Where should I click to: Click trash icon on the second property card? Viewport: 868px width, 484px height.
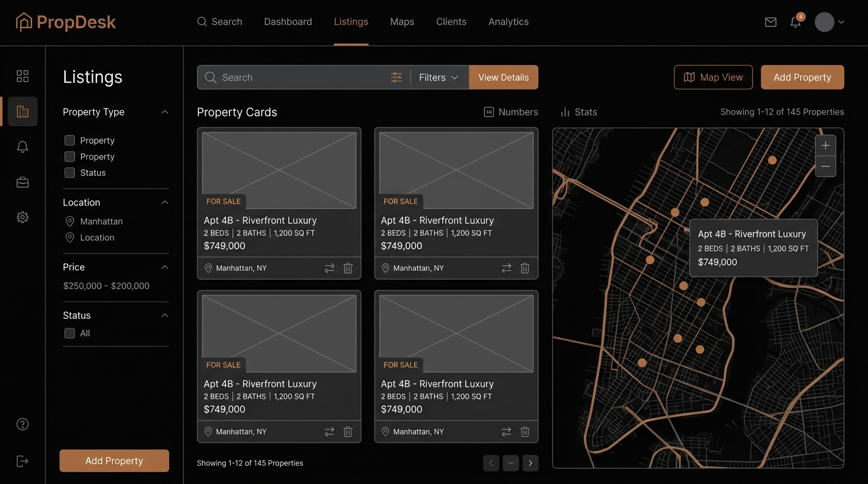pos(525,268)
